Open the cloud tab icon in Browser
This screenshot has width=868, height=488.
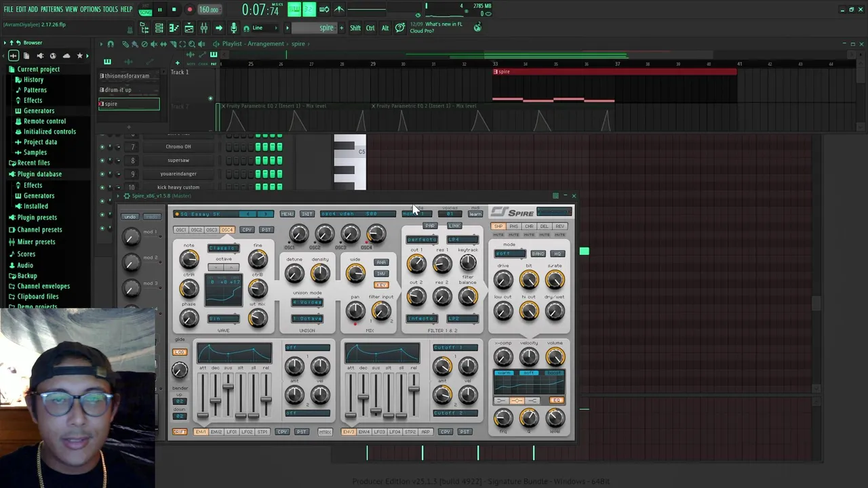66,56
